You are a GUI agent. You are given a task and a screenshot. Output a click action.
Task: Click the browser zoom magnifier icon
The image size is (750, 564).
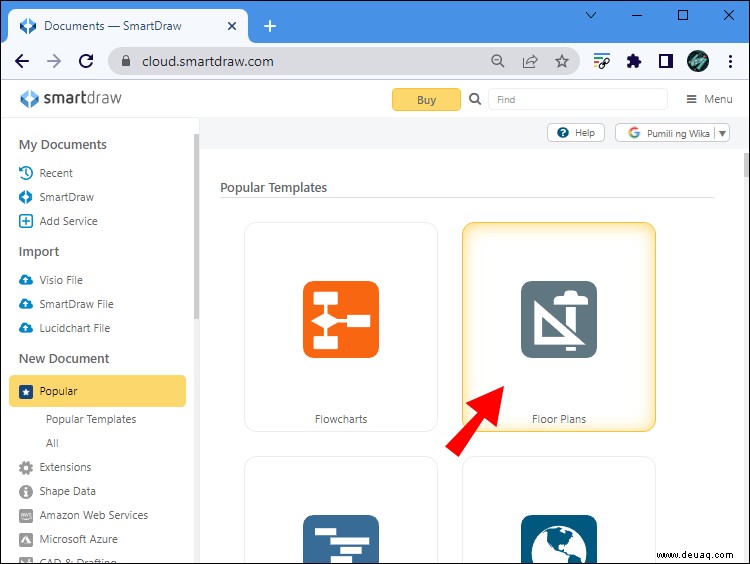(497, 61)
